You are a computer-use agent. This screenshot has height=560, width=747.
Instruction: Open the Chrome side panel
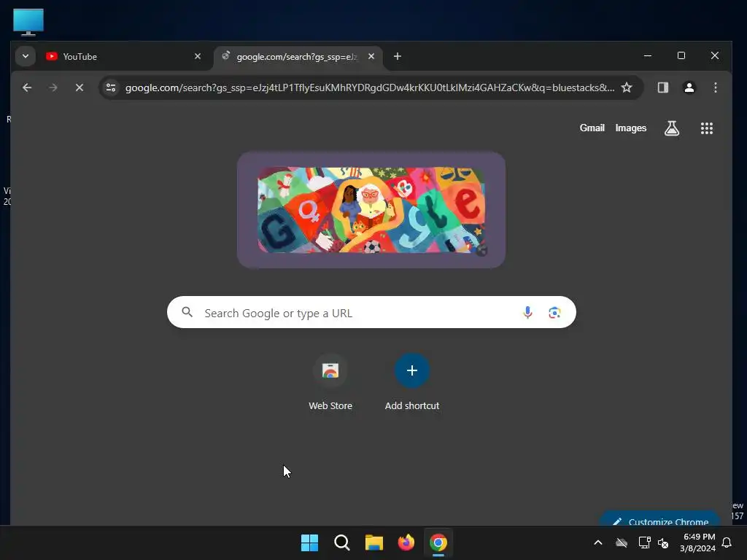(x=662, y=87)
